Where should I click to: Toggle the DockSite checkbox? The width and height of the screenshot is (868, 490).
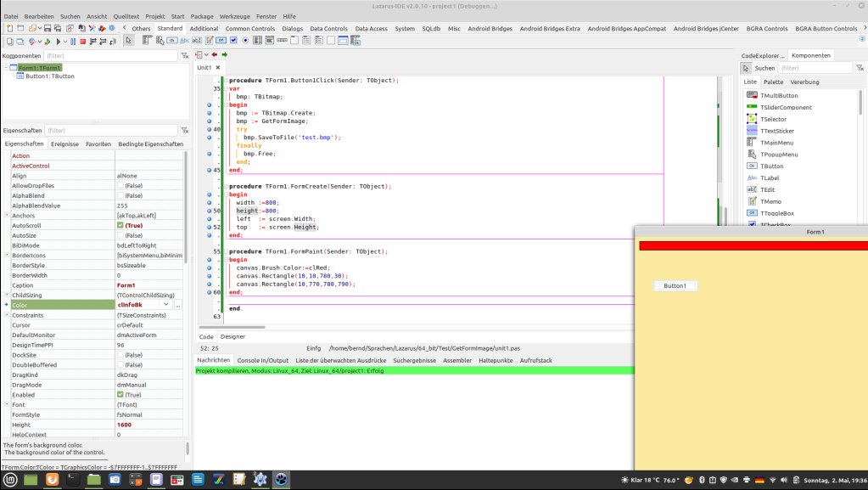(120, 355)
